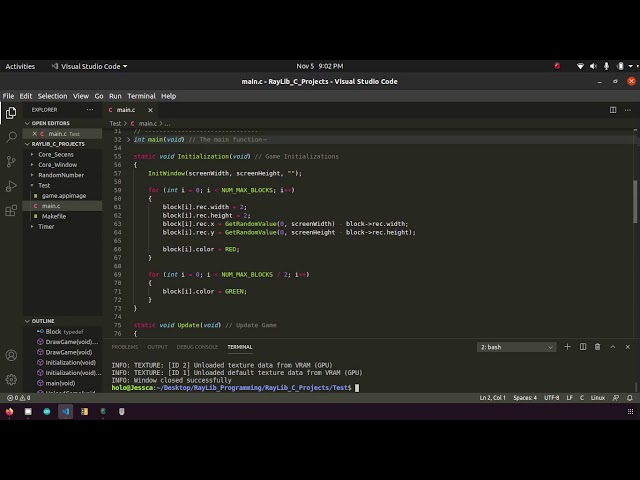Open the Manage gear icon

tap(11, 380)
